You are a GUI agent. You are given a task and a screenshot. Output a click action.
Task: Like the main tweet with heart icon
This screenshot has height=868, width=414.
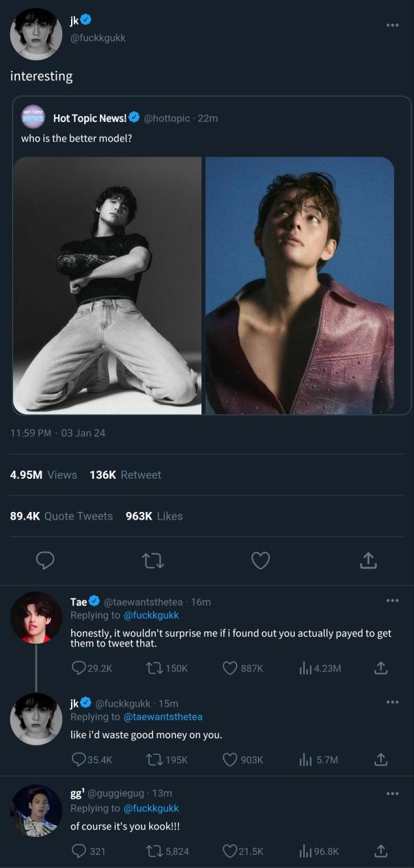260,560
